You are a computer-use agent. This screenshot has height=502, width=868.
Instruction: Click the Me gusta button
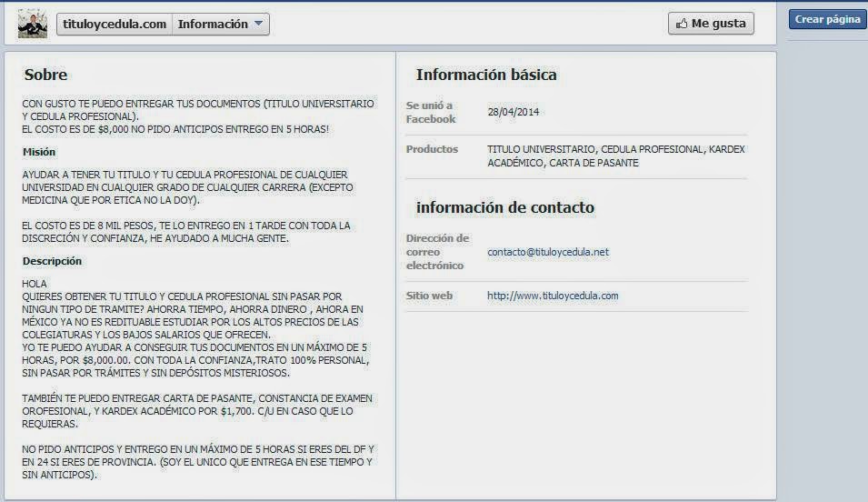coord(711,24)
